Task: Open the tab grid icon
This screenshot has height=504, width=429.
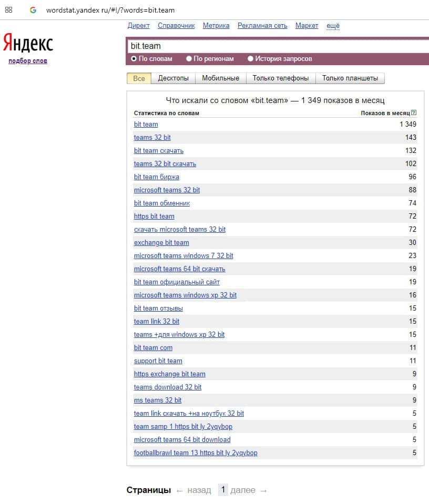Action: (9, 10)
